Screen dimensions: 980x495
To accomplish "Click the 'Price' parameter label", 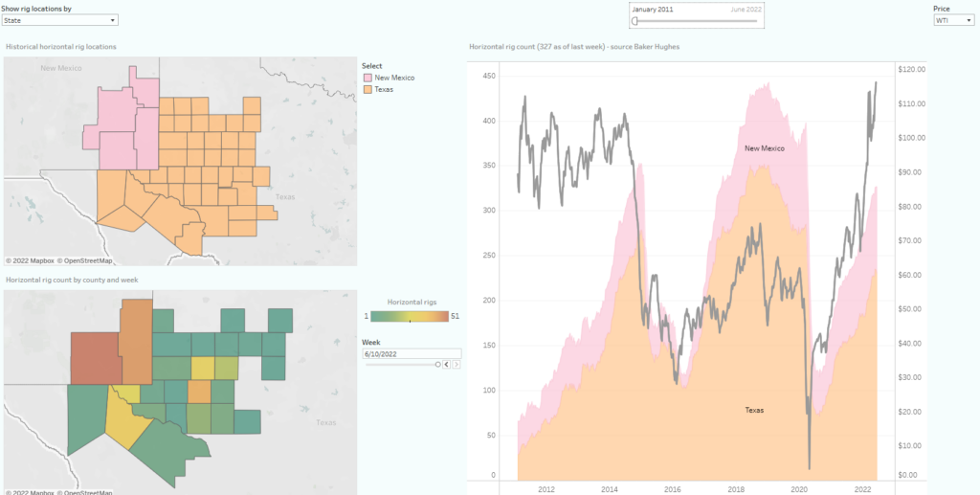I will [942, 9].
